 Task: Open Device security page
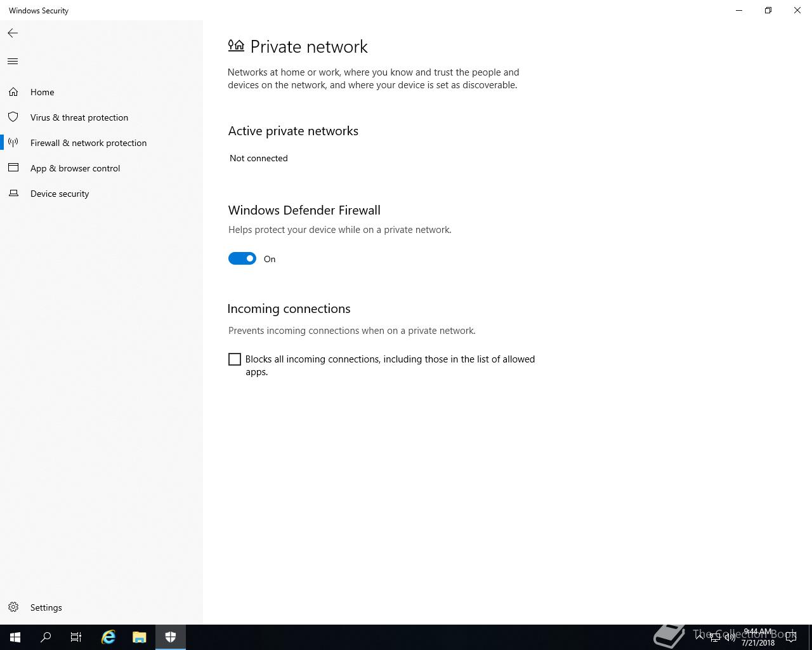101,194
